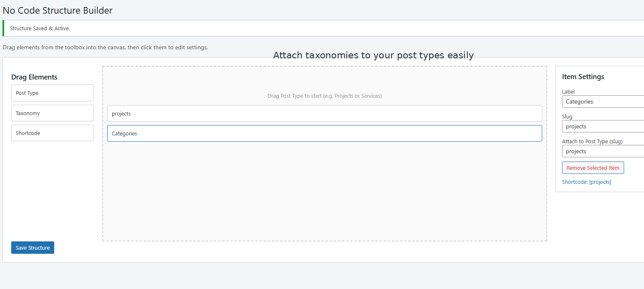Screen dimensions: 644x289
Task: Click the Remove Selected Item button
Action: tap(593, 168)
